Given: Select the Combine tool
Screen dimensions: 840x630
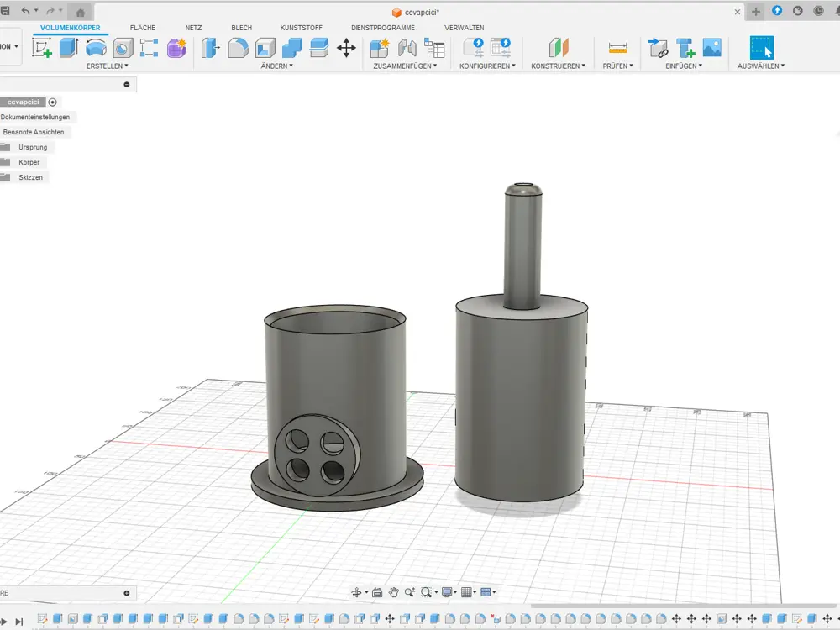Looking at the screenshot, I should 292,48.
